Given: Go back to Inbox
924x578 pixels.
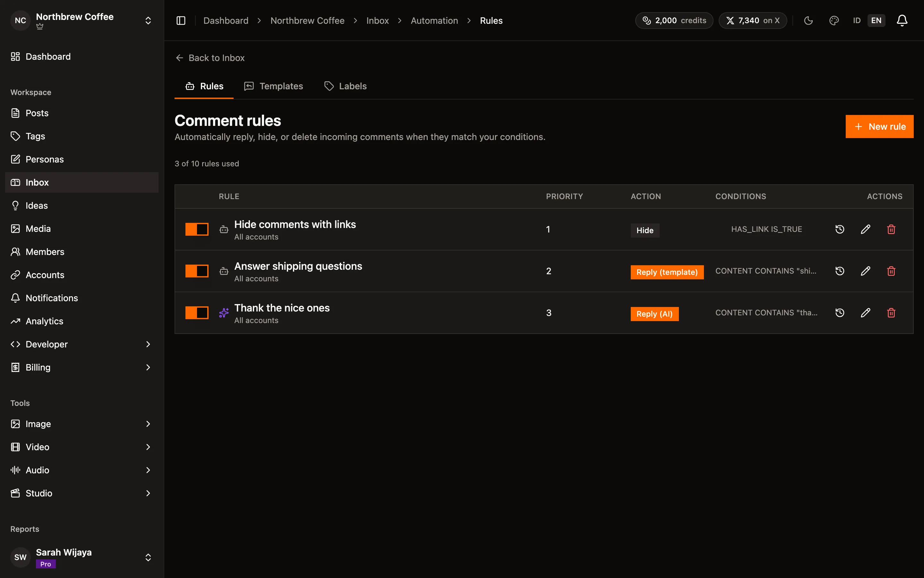Looking at the screenshot, I should [x=210, y=58].
